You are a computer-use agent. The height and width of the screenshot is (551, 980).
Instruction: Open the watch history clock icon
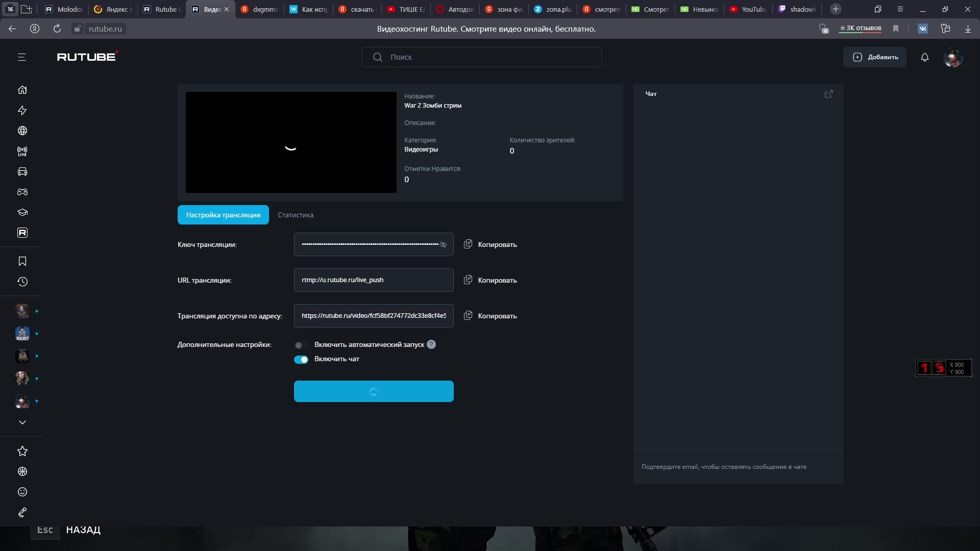[x=22, y=282]
